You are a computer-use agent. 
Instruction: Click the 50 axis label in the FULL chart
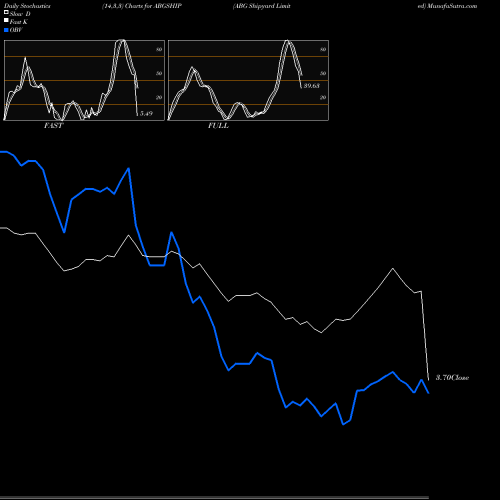click(323, 73)
